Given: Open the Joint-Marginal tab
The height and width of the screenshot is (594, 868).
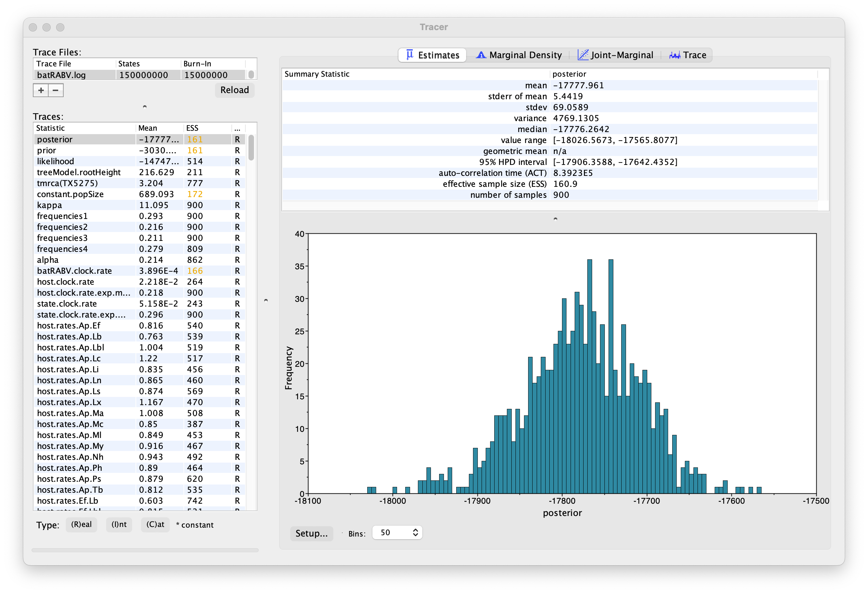Looking at the screenshot, I should [615, 55].
